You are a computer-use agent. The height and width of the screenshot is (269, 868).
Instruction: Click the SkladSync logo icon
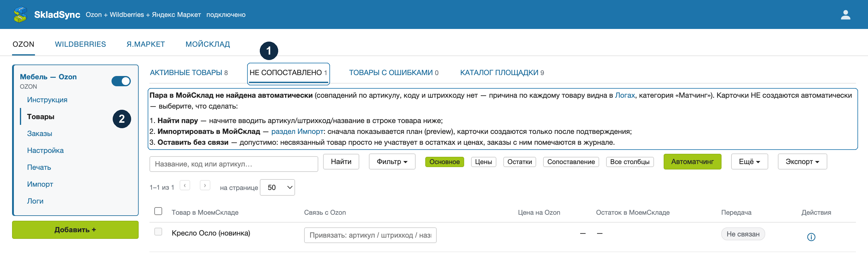(20, 14)
